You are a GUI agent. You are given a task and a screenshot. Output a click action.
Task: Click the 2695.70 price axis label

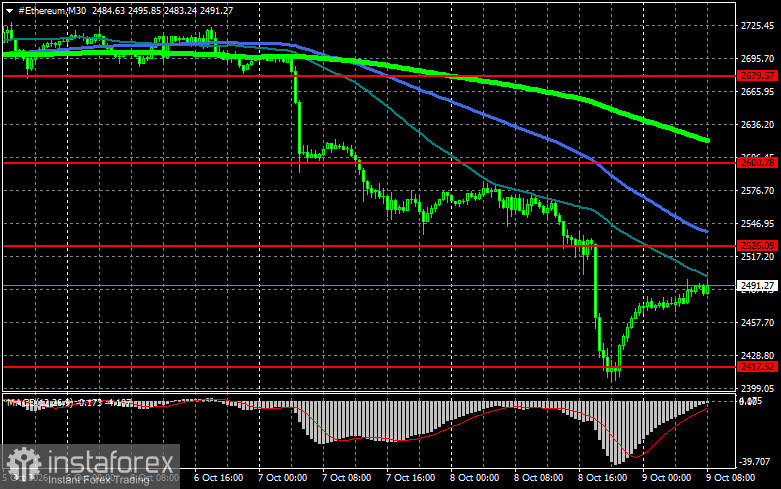758,59
